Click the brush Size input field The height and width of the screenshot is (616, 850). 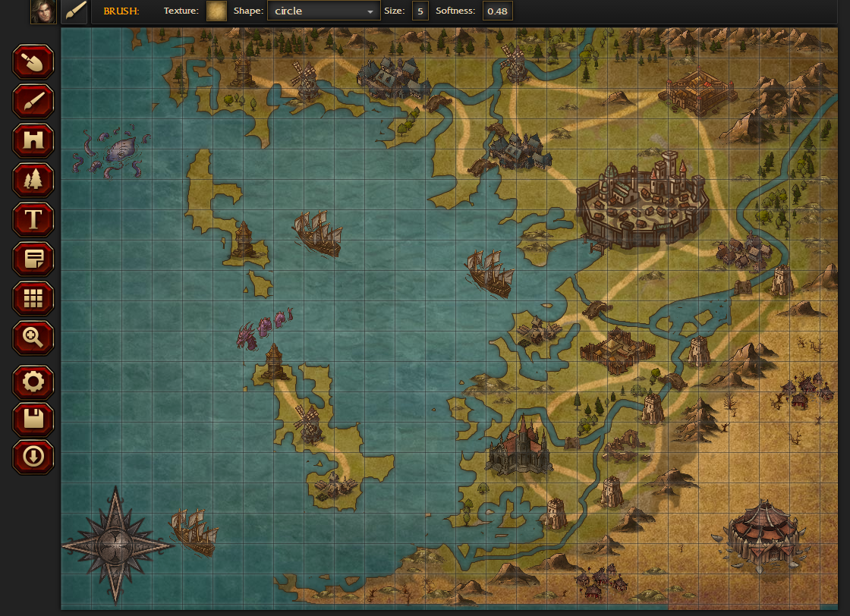coord(420,11)
